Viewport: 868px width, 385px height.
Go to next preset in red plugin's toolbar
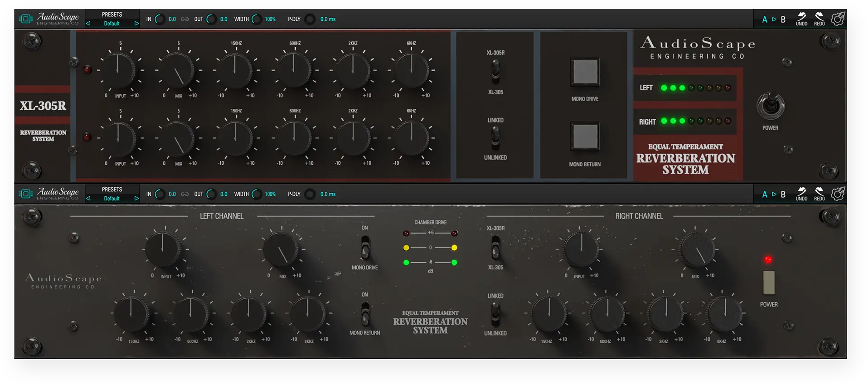(x=136, y=23)
